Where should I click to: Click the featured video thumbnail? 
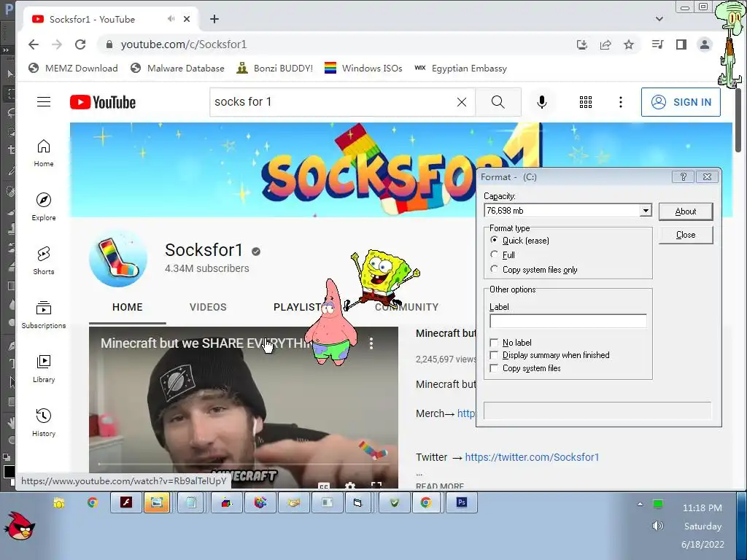[244, 407]
